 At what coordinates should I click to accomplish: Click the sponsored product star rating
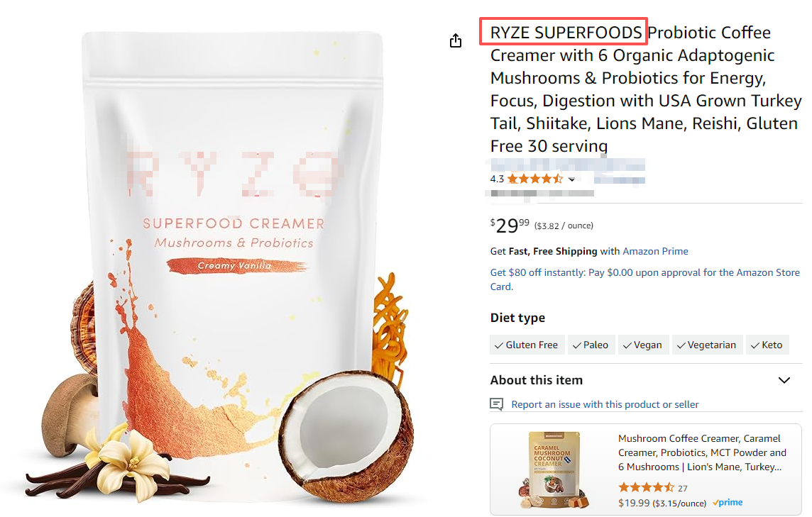(x=647, y=487)
